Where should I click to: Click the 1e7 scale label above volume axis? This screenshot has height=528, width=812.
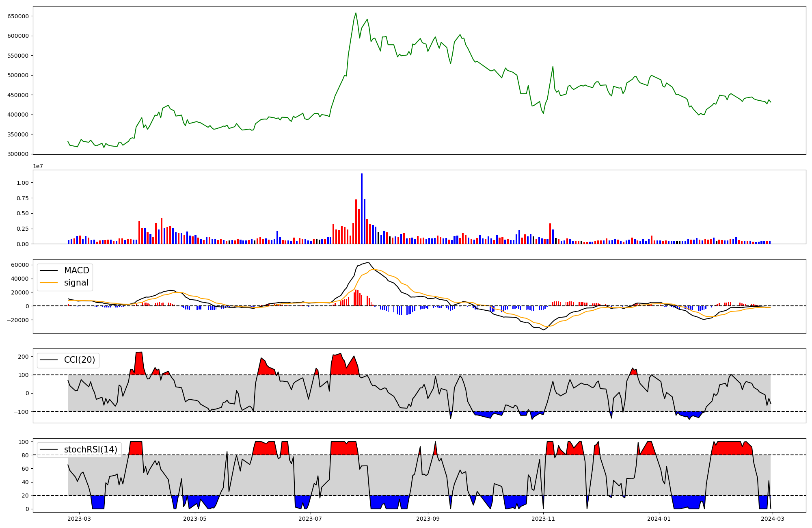pos(38,166)
